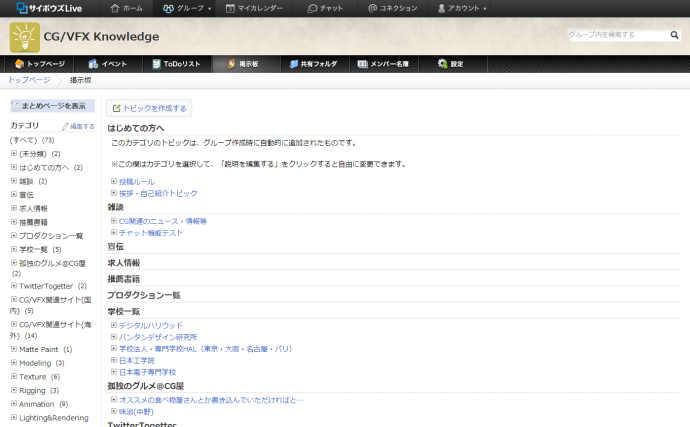Click the トップページ breadcrumb link

[x=29, y=80]
